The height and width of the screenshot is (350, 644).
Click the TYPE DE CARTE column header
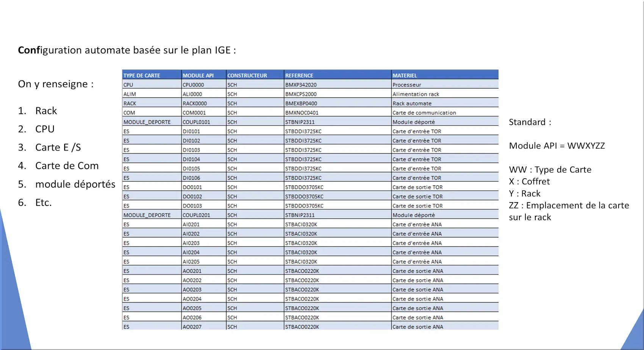point(152,75)
